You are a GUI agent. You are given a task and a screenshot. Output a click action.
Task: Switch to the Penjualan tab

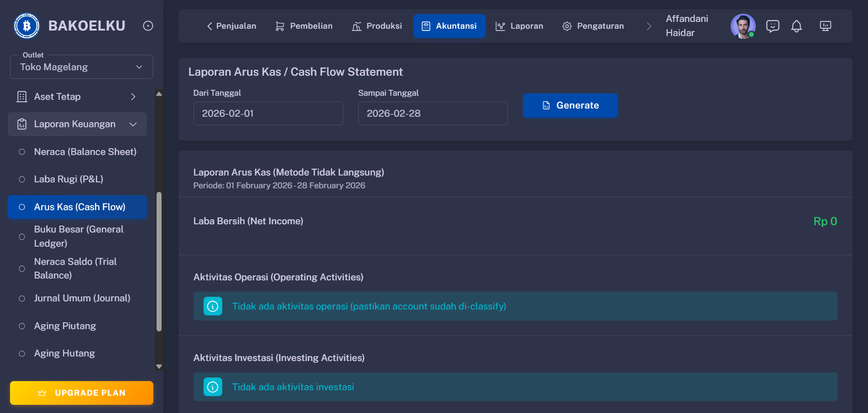(231, 26)
